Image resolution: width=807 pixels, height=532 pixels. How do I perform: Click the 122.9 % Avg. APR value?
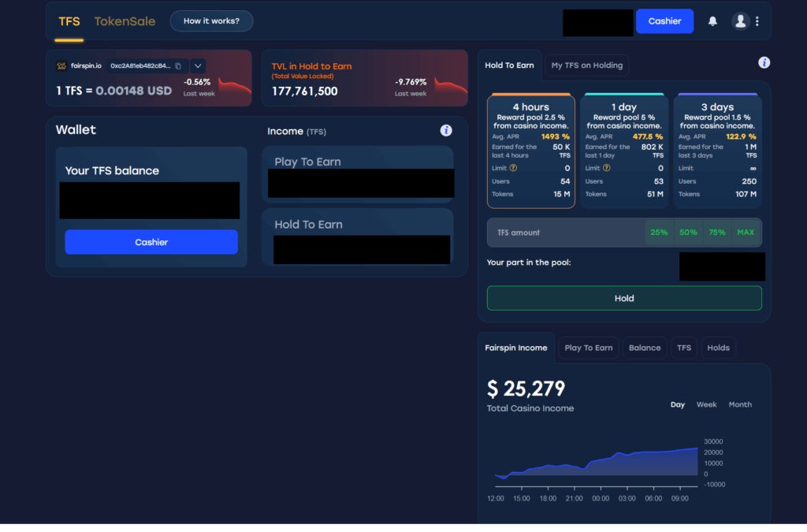[741, 137]
